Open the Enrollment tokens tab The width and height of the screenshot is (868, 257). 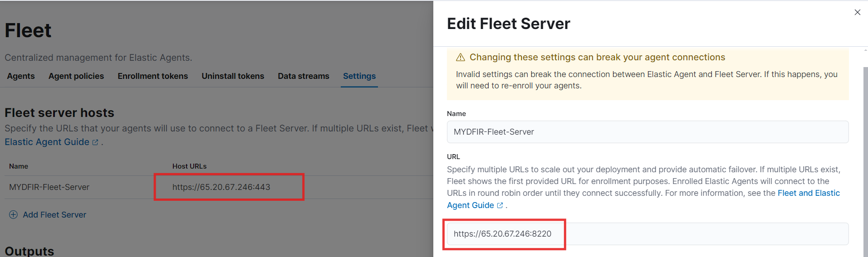coord(153,76)
